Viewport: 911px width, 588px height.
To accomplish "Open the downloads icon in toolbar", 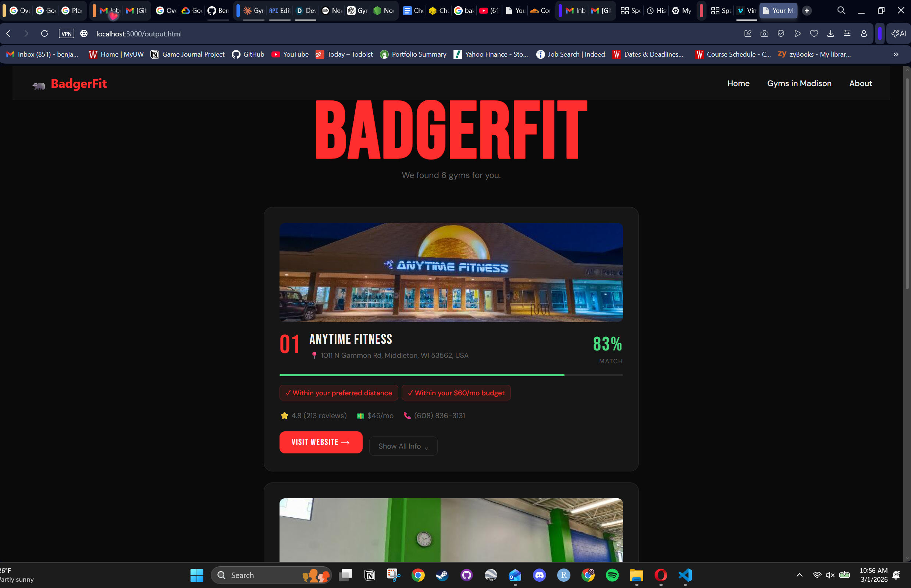I will (x=830, y=33).
